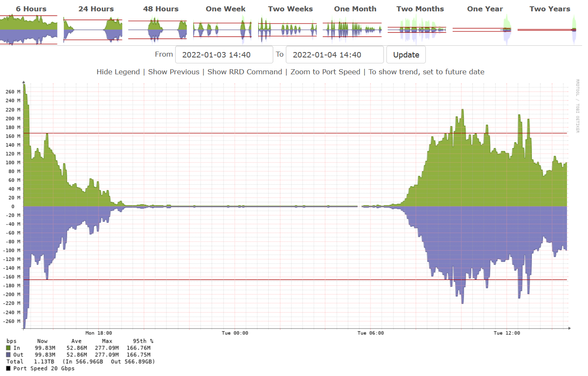
Task: Hide the graph legend
Action: click(118, 72)
